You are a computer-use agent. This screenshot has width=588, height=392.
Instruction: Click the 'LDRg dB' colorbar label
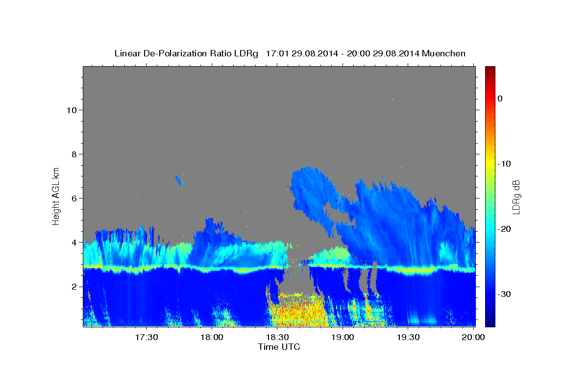(516, 196)
